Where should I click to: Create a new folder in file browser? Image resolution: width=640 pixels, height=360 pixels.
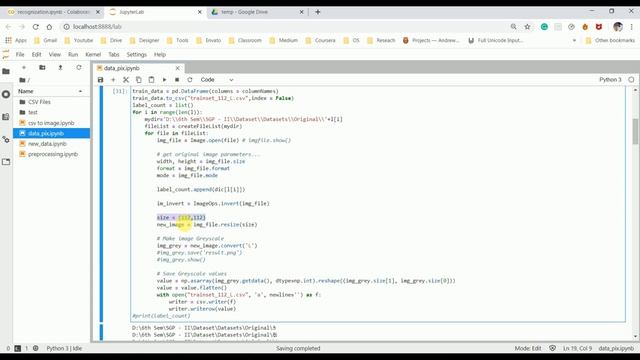coord(42,67)
